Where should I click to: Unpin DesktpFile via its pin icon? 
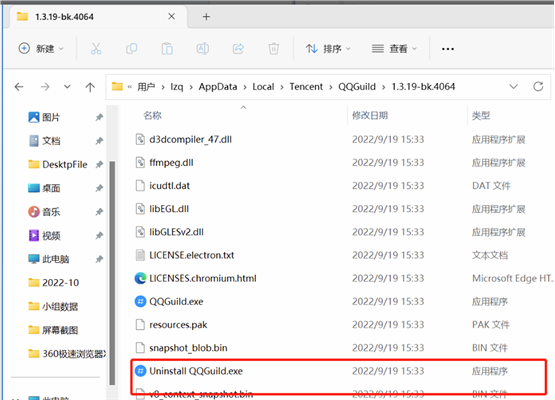[x=99, y=165]
